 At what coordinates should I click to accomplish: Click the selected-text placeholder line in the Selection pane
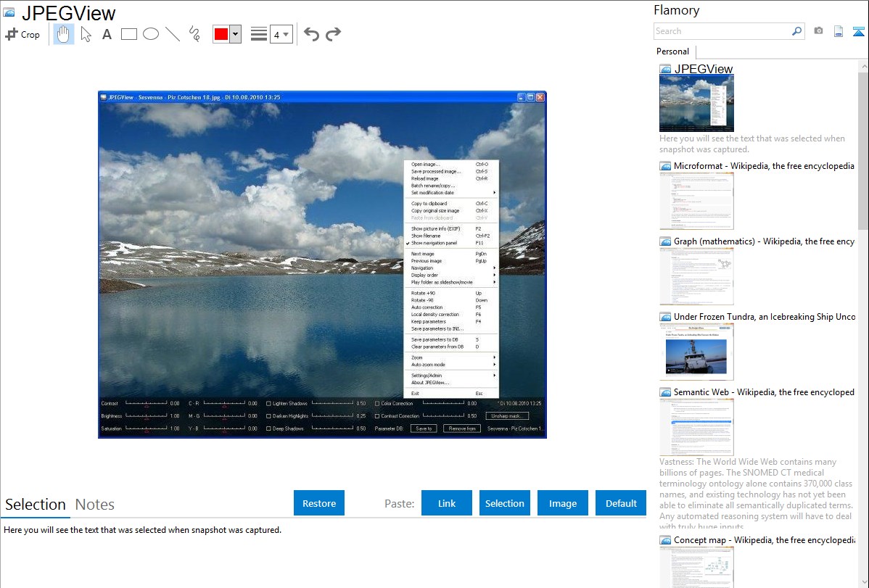(x=142, y=530)
